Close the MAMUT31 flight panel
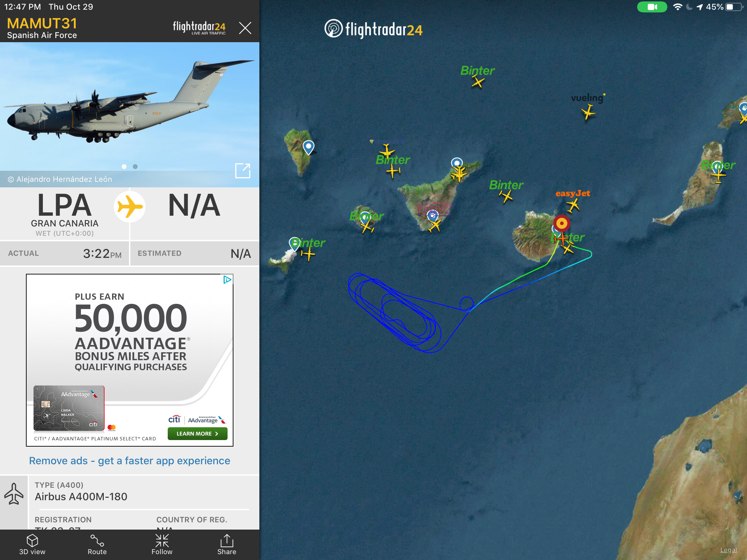This screenshot has height=560, width=747. pos(245,28)
